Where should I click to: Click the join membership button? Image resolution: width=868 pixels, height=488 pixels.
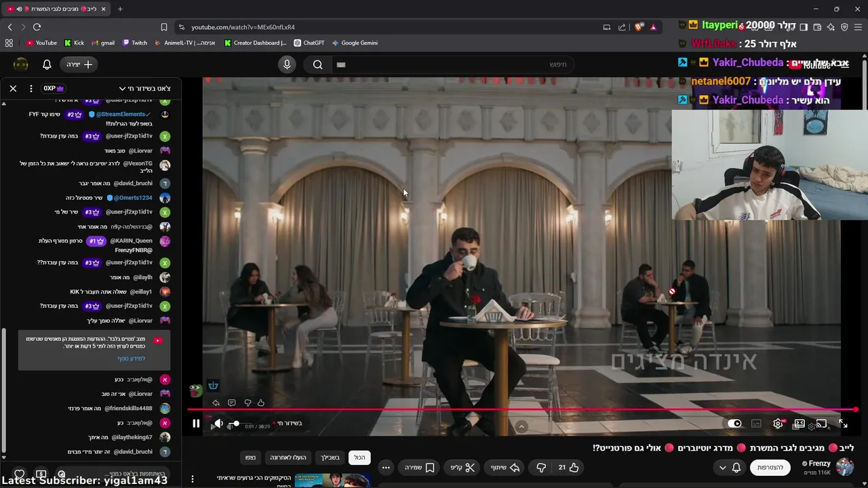click(x=770, y=468)
